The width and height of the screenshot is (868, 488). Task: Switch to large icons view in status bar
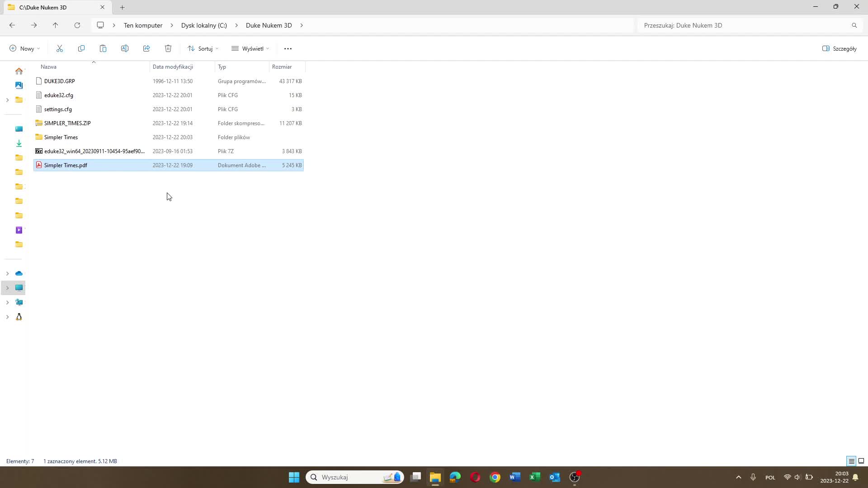click(x=861, y=461)
